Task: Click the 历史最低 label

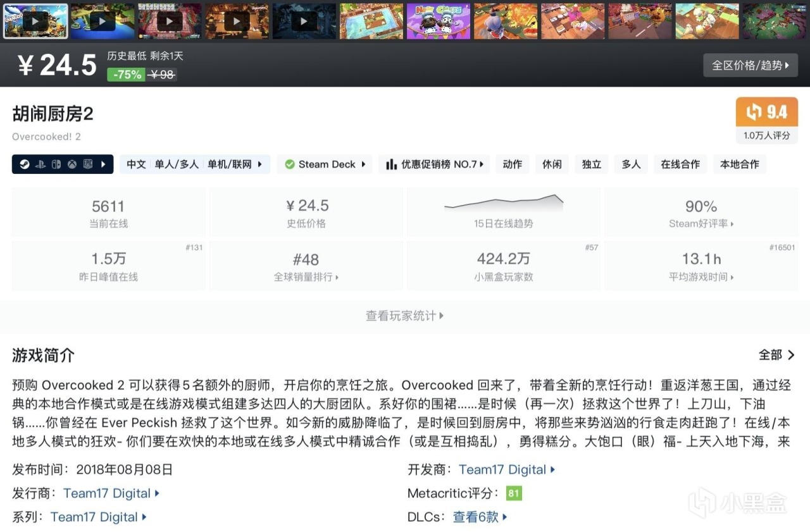Action: 127,56
